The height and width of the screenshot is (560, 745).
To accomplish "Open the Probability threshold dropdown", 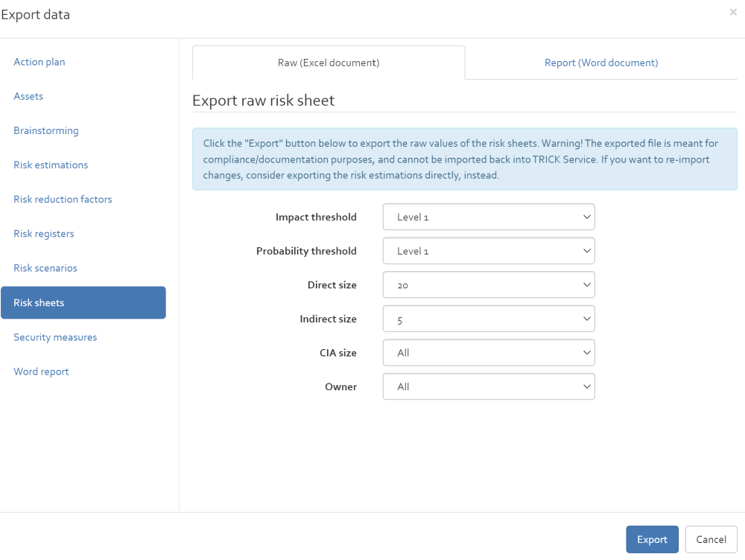I will (x=489, y=251).
